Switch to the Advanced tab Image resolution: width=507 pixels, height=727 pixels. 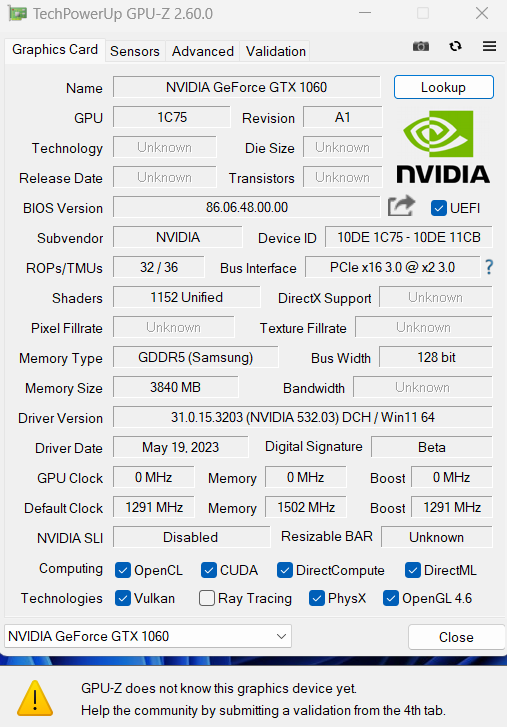(203, 51)
